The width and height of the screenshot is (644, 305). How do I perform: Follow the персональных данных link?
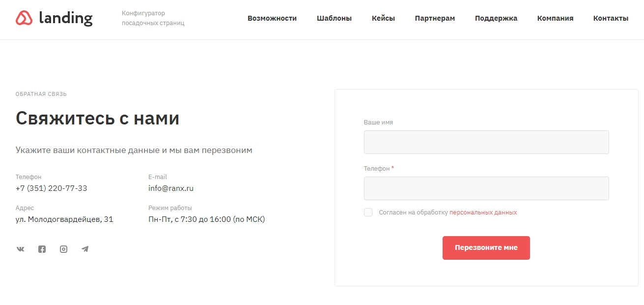point(483,213)
